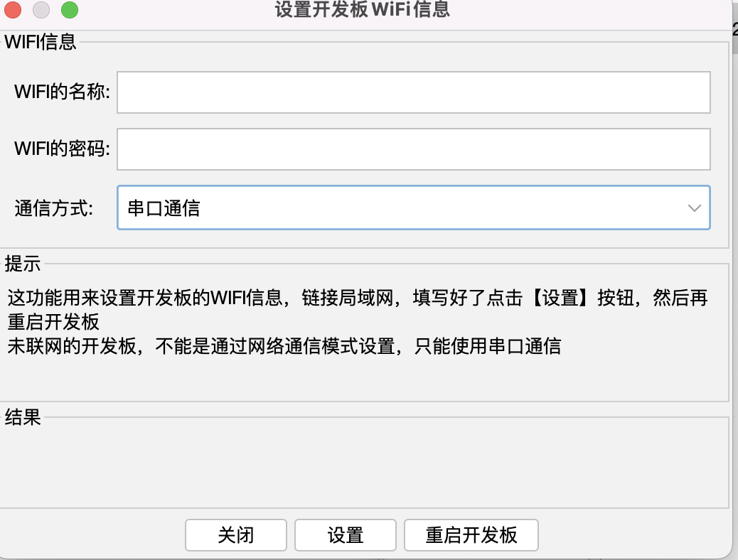Focus the WIFI的密码 text input field
The height and width of the screenshot is (560, 738).
pyautogui.click(x=413, y=149)
